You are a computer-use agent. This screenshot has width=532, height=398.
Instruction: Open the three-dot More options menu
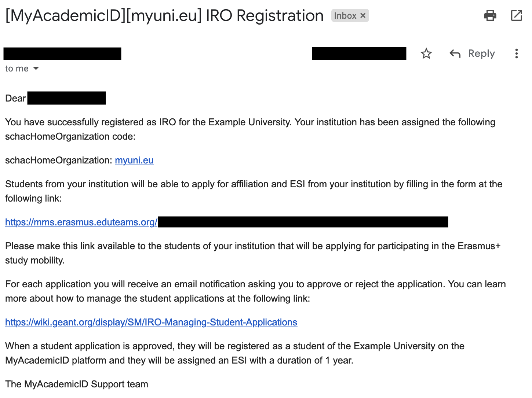point(516,54)
